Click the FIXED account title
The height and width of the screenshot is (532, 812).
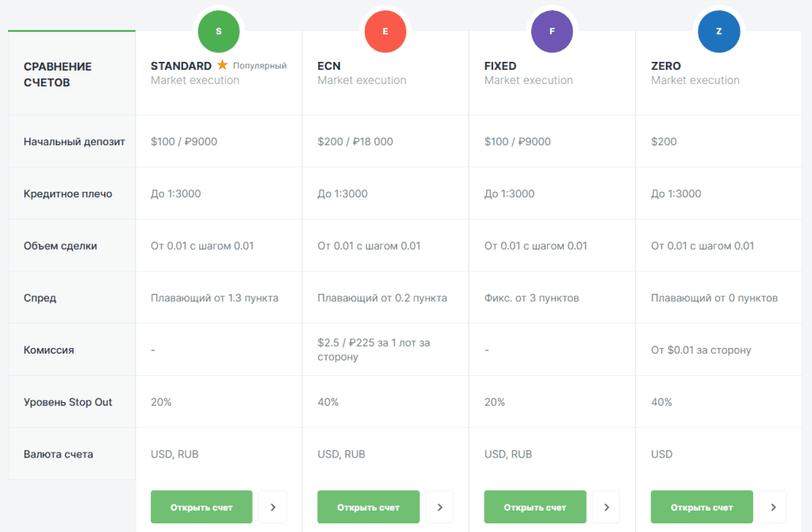point(500,66)
